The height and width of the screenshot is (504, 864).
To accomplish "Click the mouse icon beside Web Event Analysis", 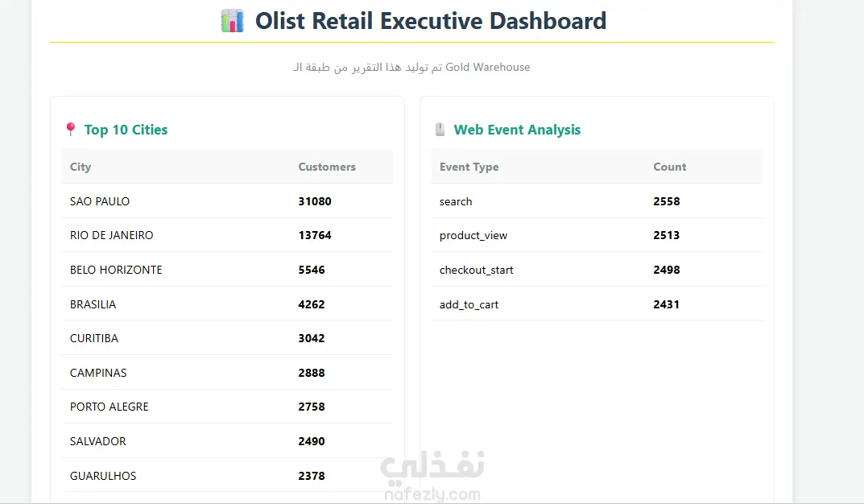I will pyautogui.click(x=440, y=130).
